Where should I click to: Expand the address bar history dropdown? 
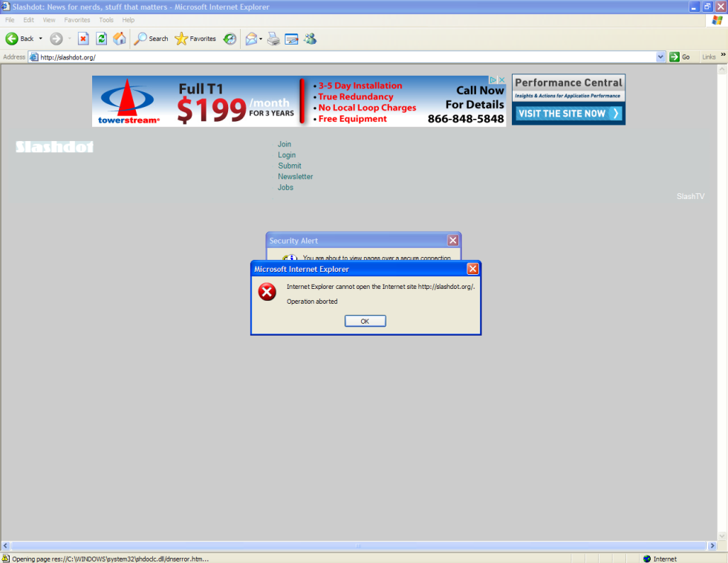pyautogui.click(x=660, y=56)
